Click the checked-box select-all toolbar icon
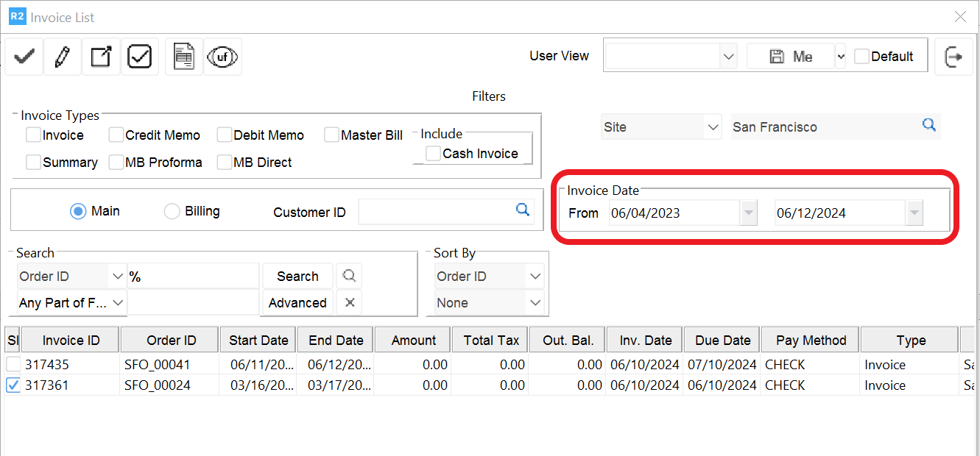This screenshot has width=980, height=456. pos(139,57)
